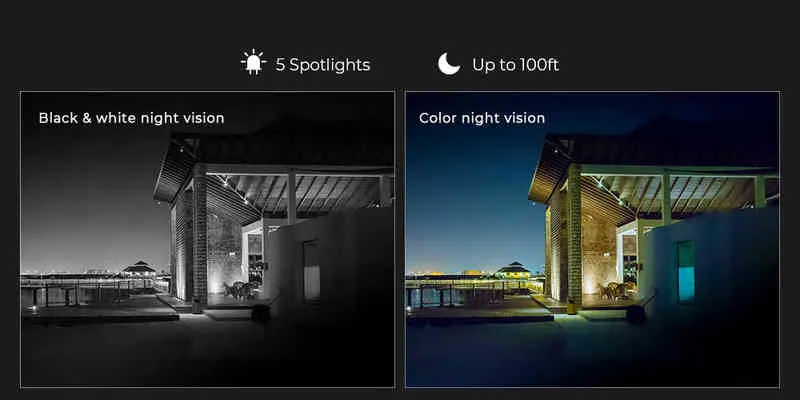Select the "5 Spotlights" label
This screenshot has height=400, width=800.
(x=323, y=65)
